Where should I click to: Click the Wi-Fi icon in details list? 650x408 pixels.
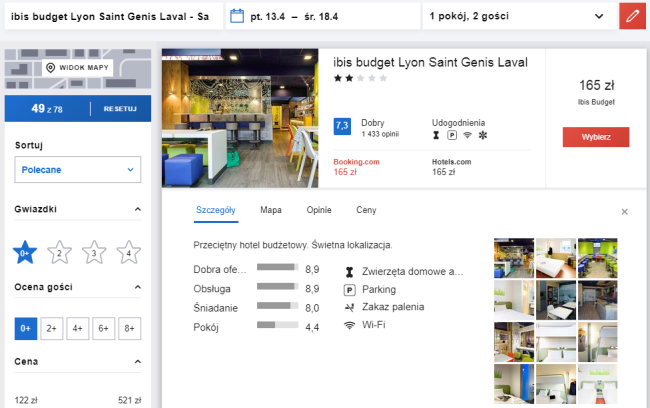click(349, 325)
